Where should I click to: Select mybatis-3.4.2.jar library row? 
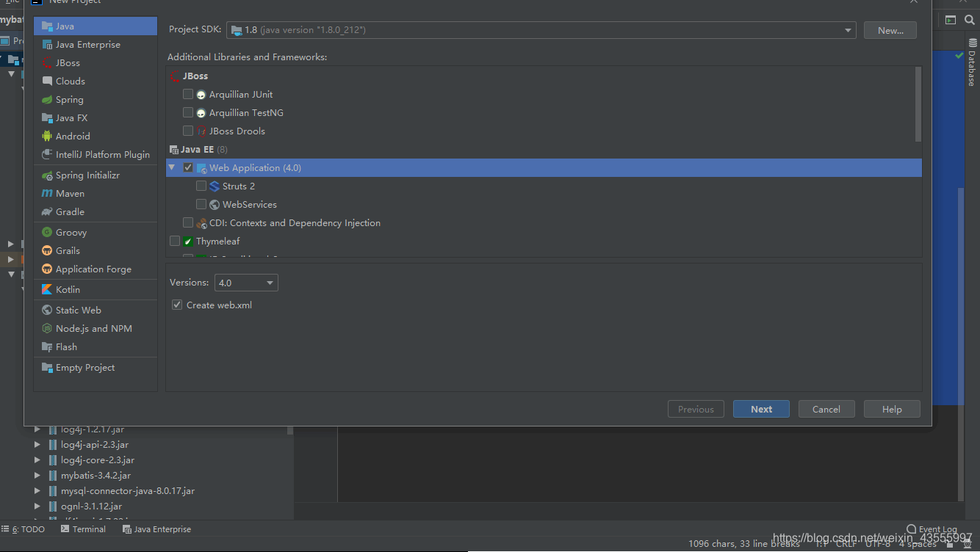click(x=96, y=476)
